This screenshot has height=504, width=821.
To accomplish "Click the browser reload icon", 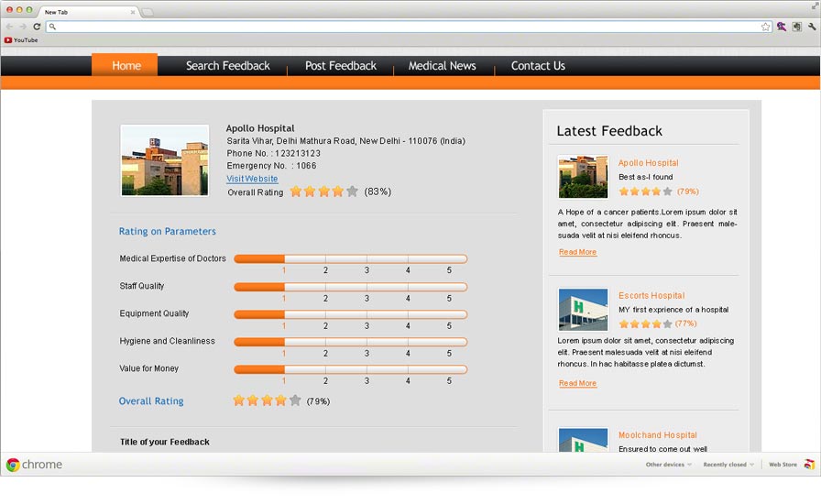I will pos(37,27).
